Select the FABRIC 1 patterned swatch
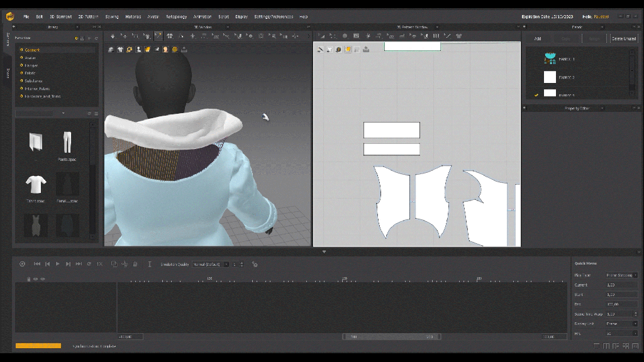 pos(550,59)
